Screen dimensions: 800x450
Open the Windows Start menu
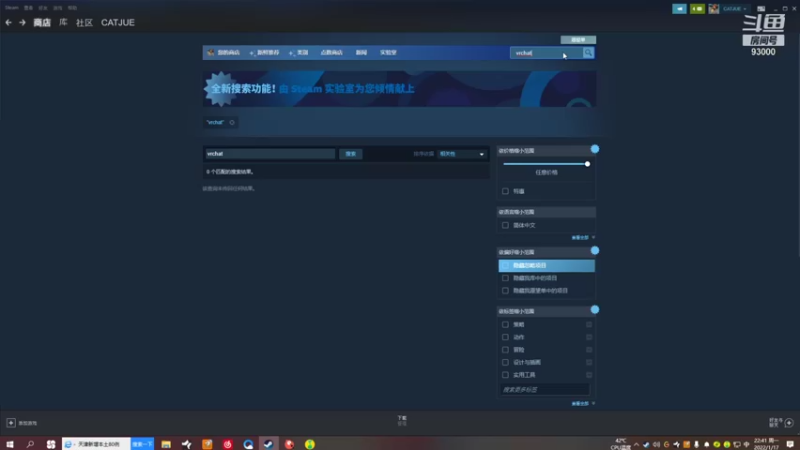point(10,444)
